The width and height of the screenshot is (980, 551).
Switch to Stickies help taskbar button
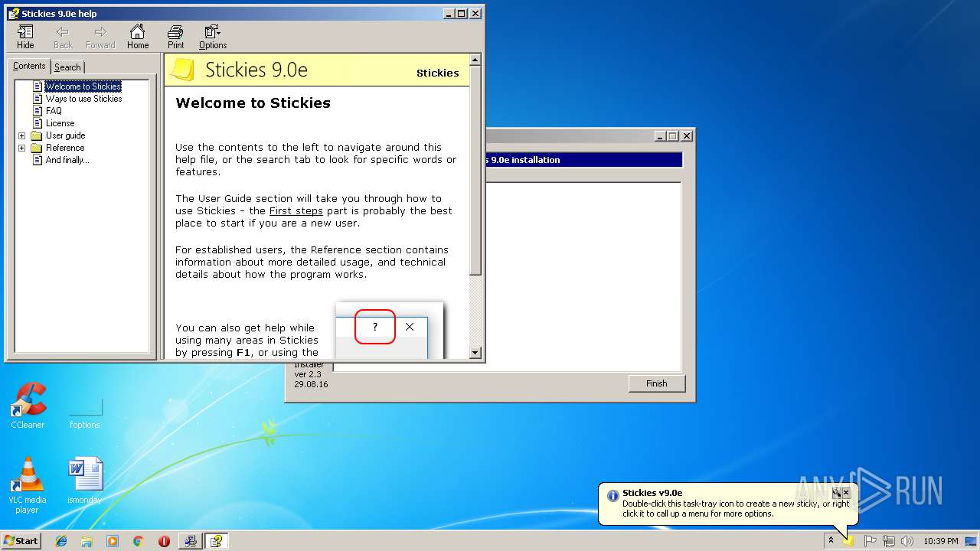coord(217,541)
